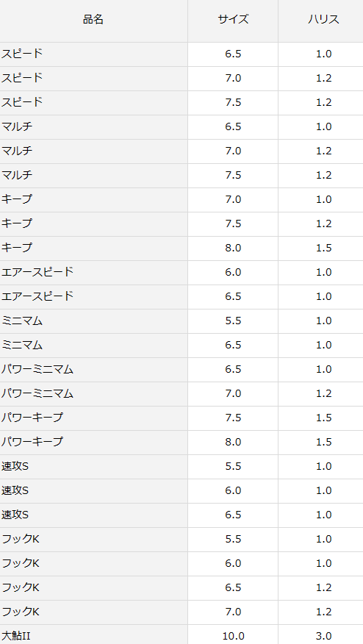Click the ミニマム name with size 5.5
Image resolution: width=363 pixels, height=644 pixels.
[x=22, y=321]
